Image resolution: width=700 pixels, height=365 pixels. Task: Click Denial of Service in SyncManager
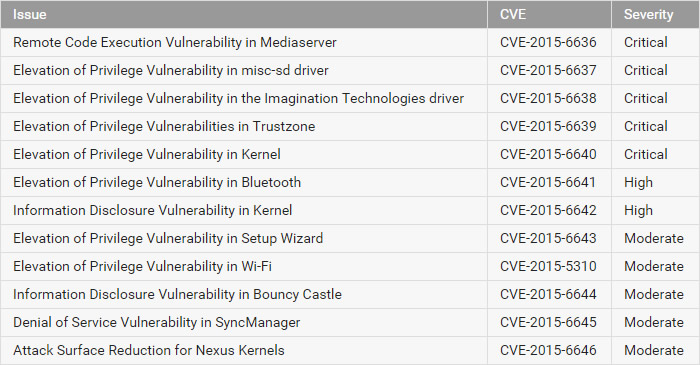[x=157, y=322]
